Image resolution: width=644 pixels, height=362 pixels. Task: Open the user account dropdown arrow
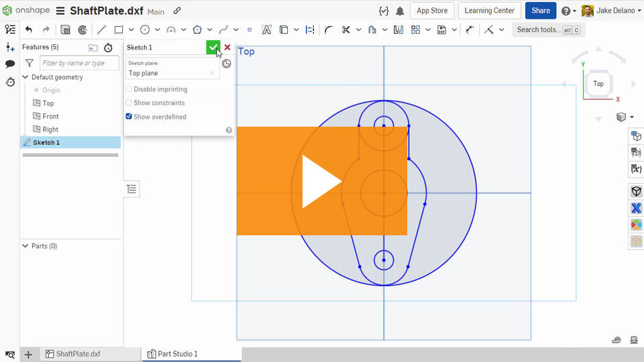639,11
